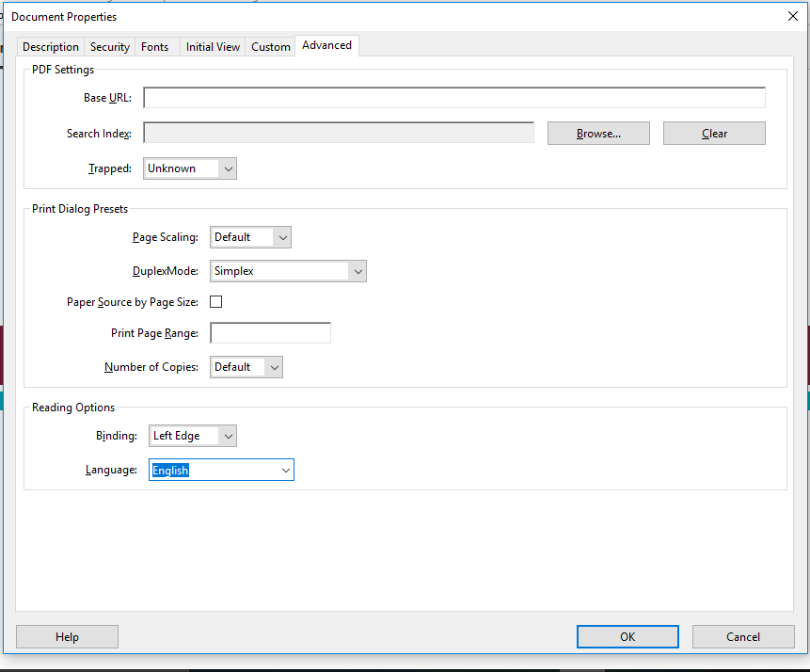This screenshot has height=672, width=810.
Task: Confirm with the OK button
Action: (627, 637)
